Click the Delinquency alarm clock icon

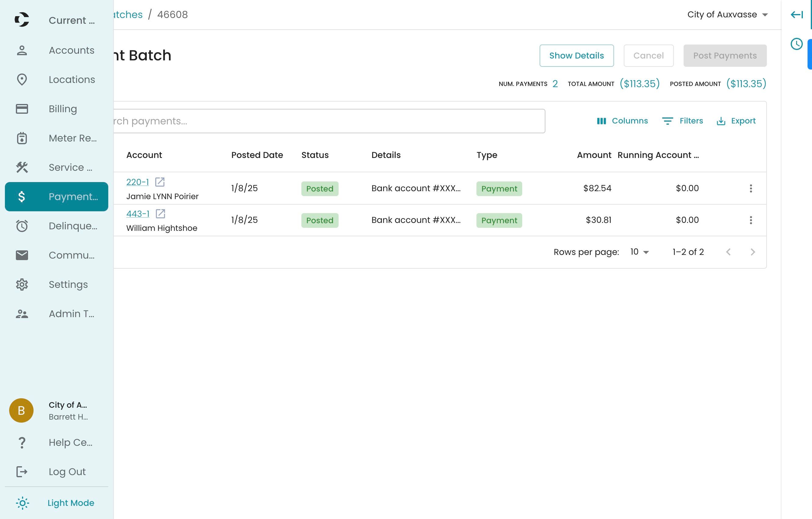click(x=22, y=226)
